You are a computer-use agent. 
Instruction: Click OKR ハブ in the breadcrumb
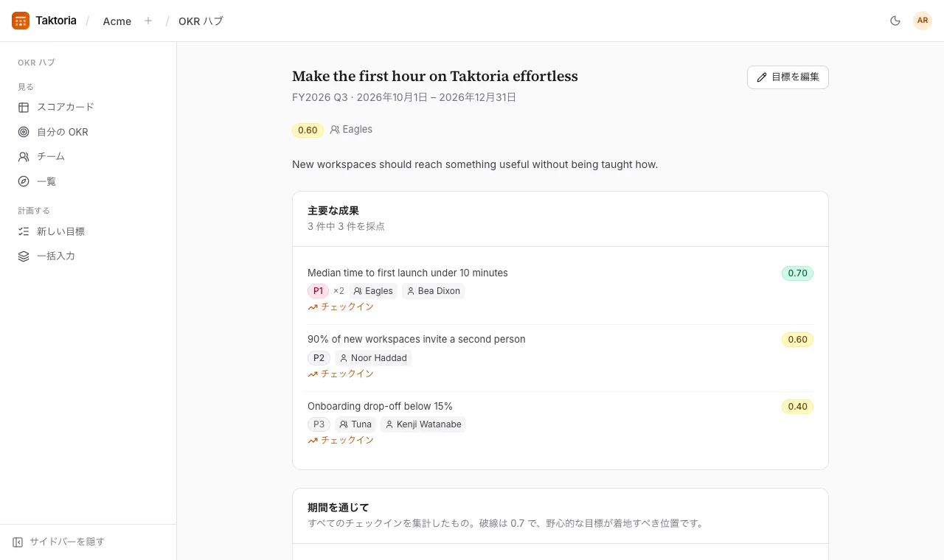pyautogui.click(x=201, y=21)
